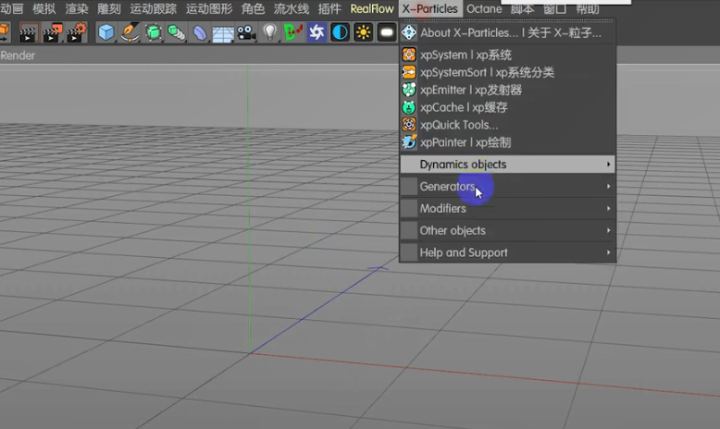Open About X-Particles dialog

click(x=507, y=33)
